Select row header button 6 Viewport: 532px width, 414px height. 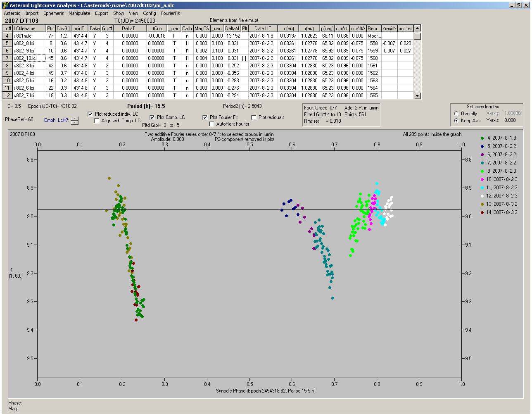tap(7, 51)
